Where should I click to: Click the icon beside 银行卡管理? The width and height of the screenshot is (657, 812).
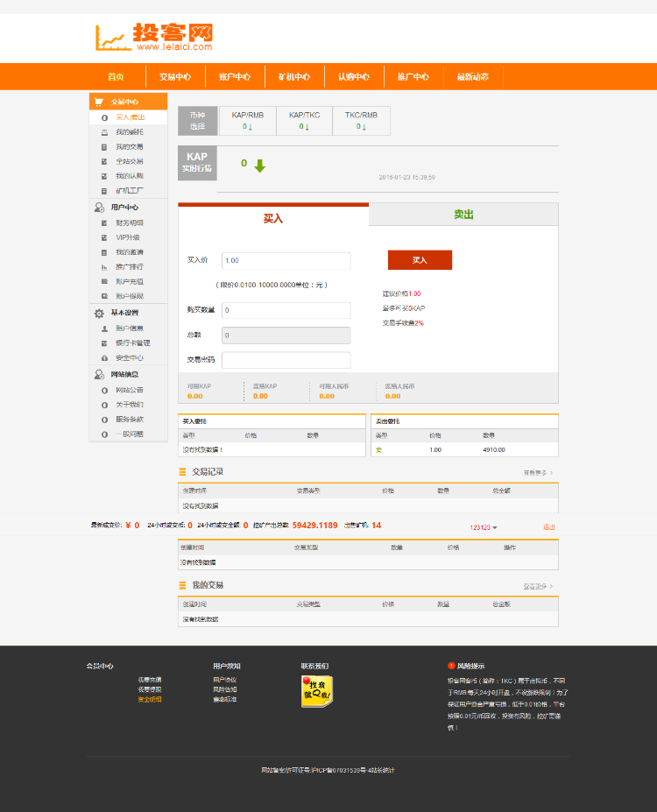[104, 343]
